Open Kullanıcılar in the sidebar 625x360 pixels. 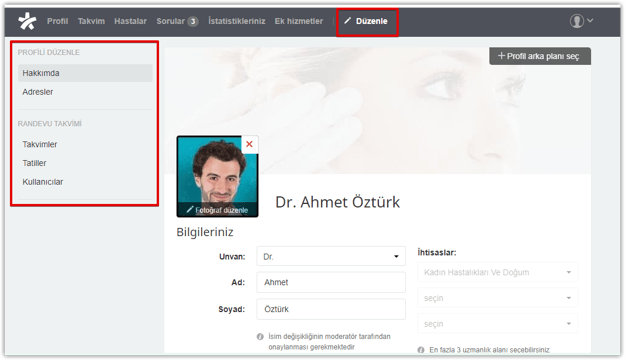(43, 182)
